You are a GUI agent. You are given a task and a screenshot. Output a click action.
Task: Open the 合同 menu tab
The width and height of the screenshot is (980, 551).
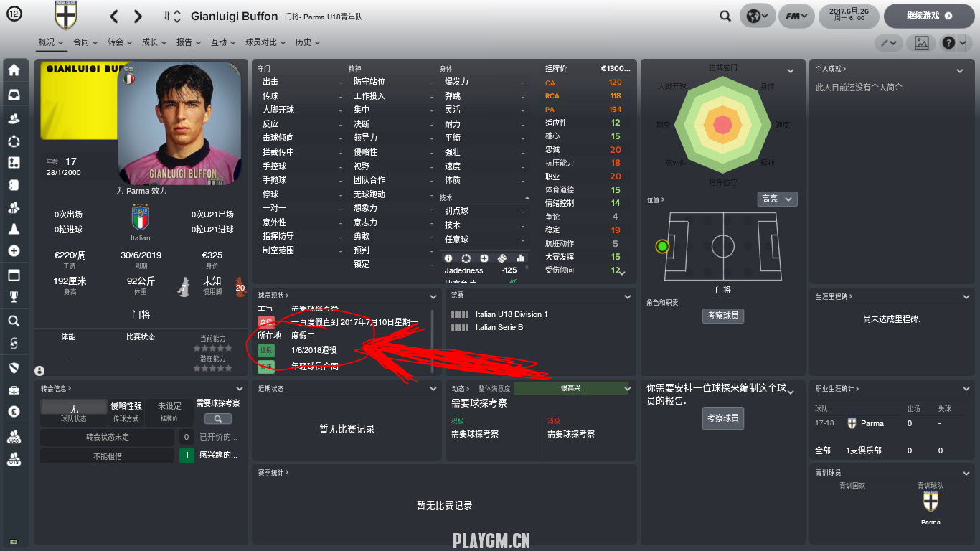pos(85,42)
